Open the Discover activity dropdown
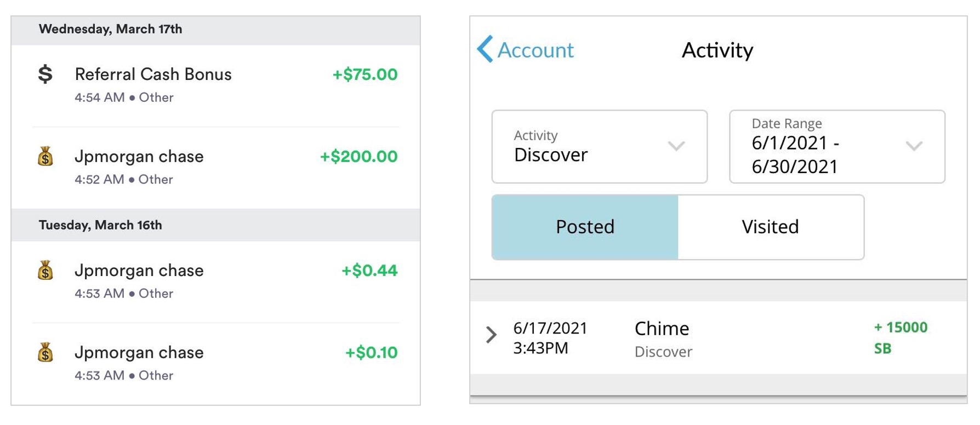The height and width of the screenshot is (425, 980). tap(599, 147)
